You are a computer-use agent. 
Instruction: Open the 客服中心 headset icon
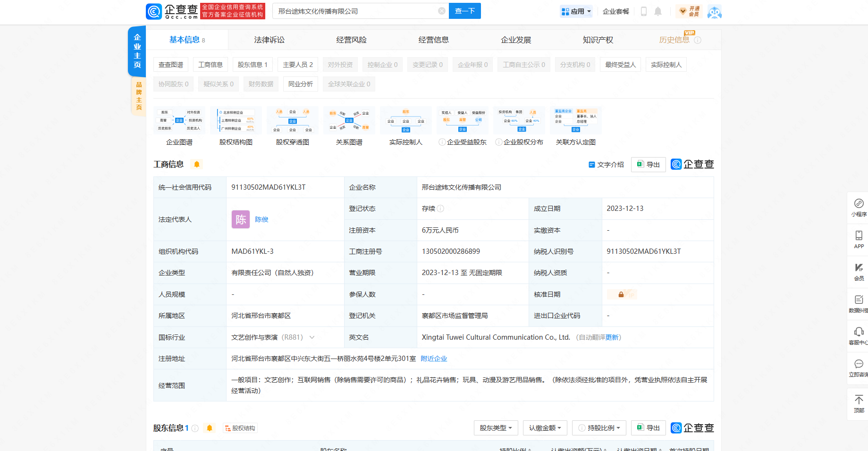[859, 332]
